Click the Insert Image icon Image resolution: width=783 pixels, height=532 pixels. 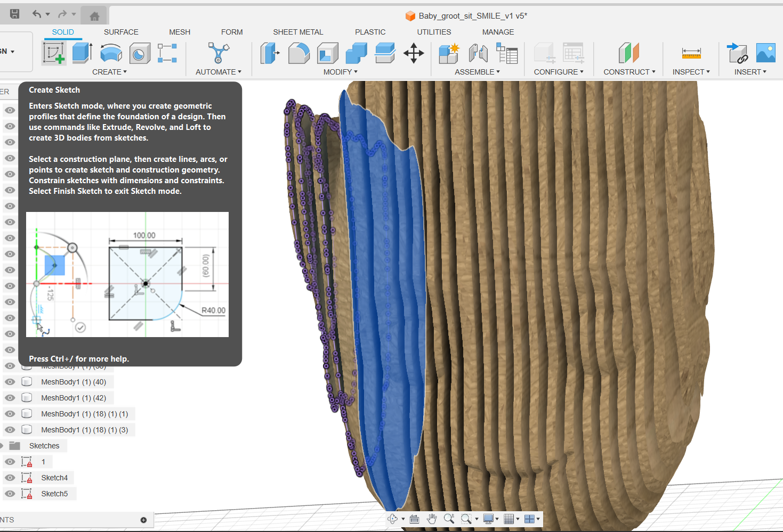click(x=766, y=53)
